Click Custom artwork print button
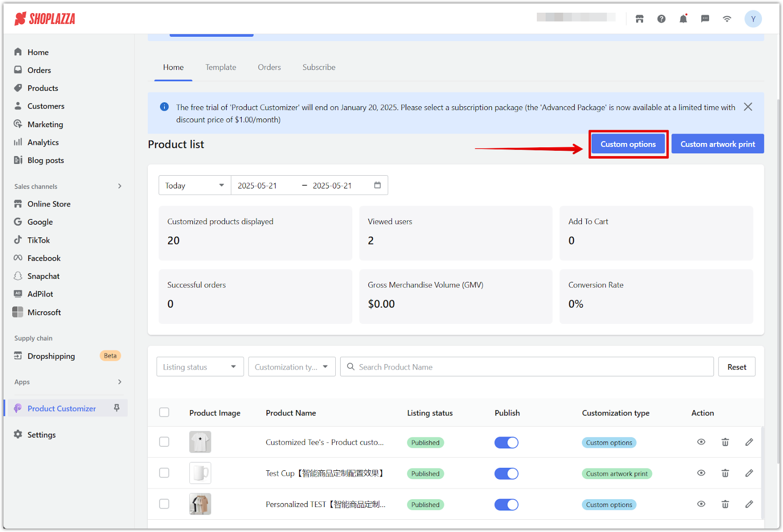The height and width of the screenshot is (532, 783). pyautogui.click(x=717, y=144)
